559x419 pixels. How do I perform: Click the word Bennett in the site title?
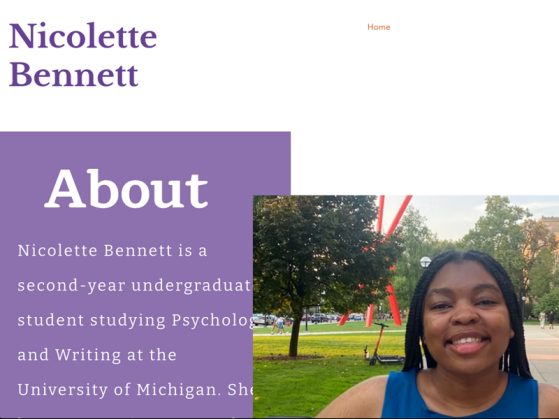(x=73, y=75)
